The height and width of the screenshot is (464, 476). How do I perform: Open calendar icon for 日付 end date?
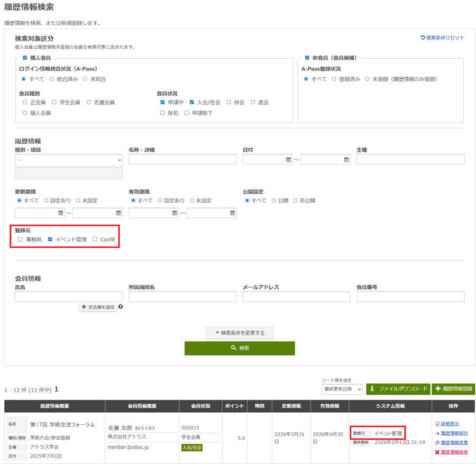pyautogui.click(x=346, y=159)
